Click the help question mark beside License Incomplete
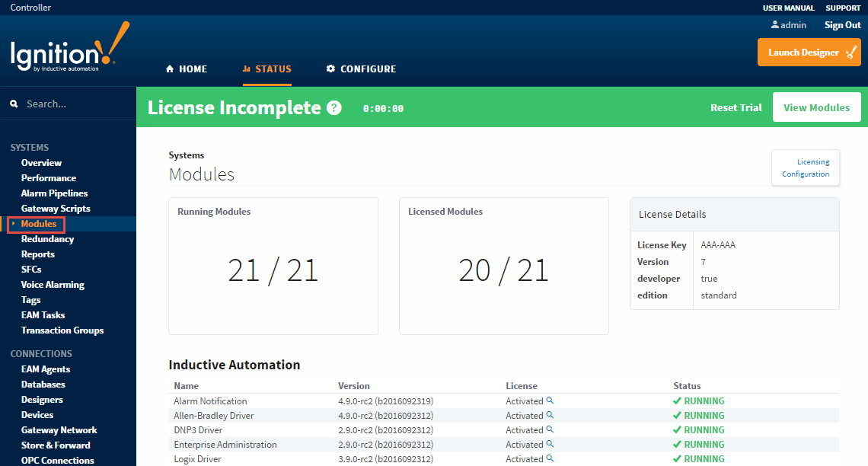868x466 pixels. pos(333,107)
